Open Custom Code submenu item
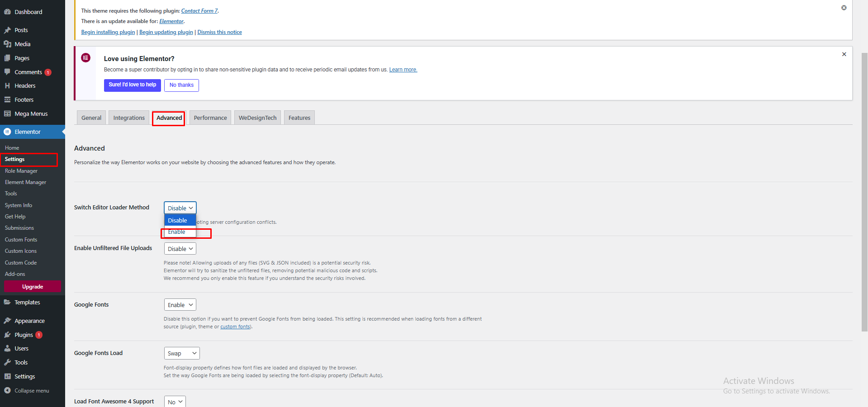Screen dimensions: 868x407 [21, 263]
